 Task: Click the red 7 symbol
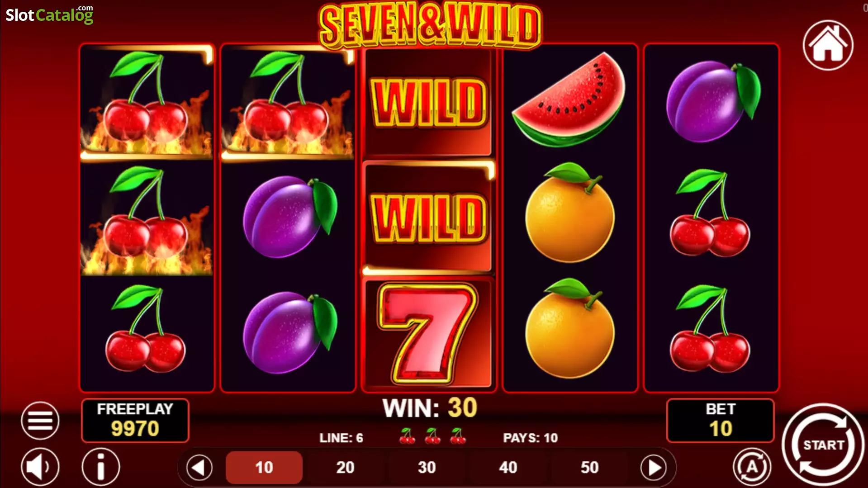point(427,334)
